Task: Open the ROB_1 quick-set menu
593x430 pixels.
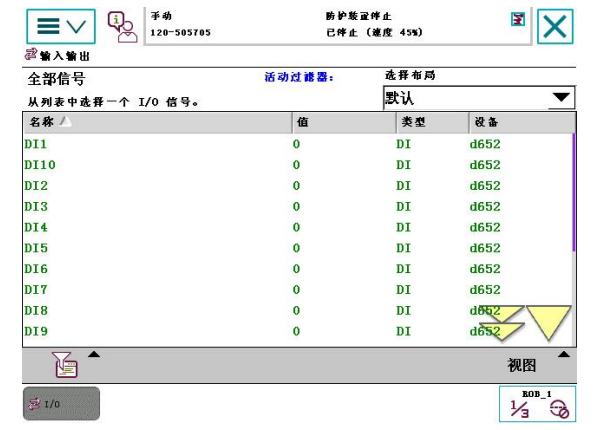Action: click(x=537, y=404)
